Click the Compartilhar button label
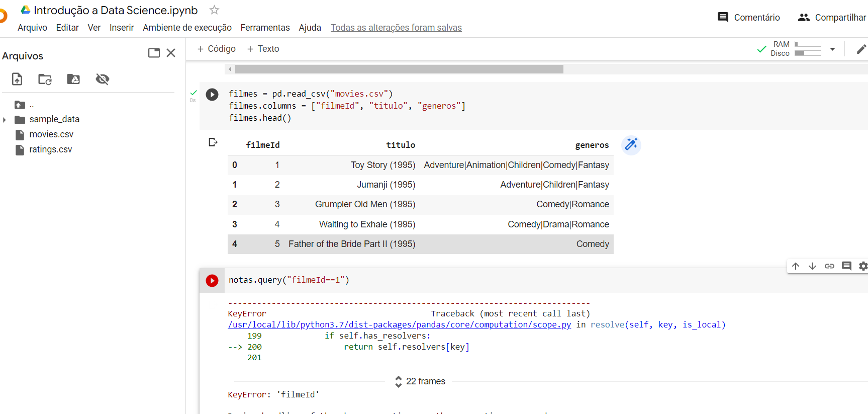This screenshot has height=414, width=868. pos(840,18)
